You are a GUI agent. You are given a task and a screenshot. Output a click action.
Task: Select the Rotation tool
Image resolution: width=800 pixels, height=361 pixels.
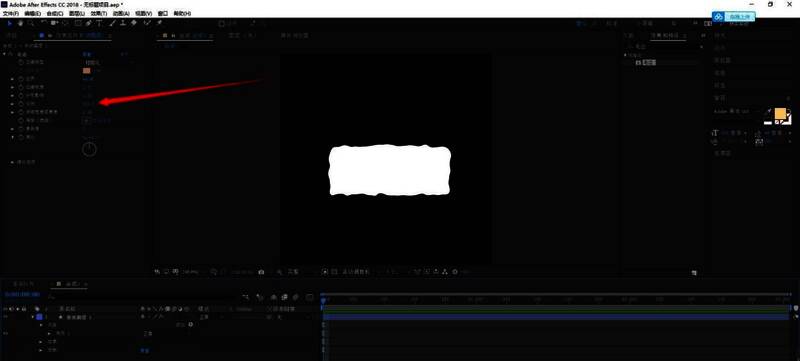click(44, 23)
